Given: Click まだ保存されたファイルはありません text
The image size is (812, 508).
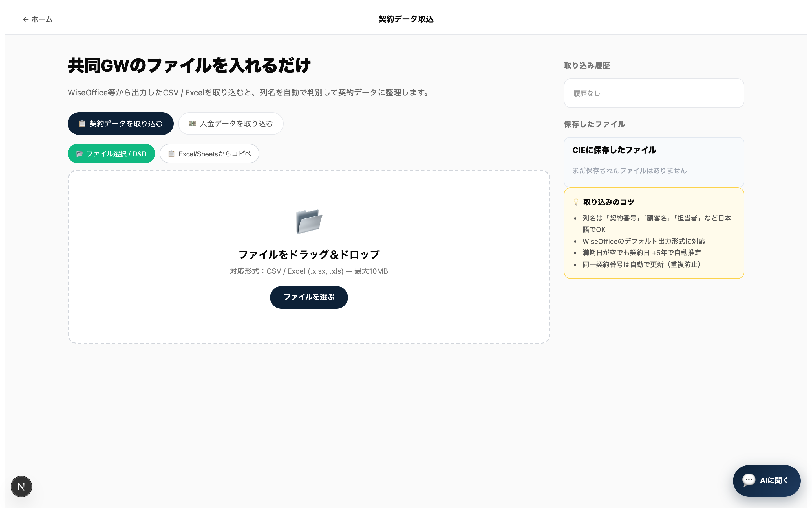Looking at the screenshot, I should click(x=630, y=171).
